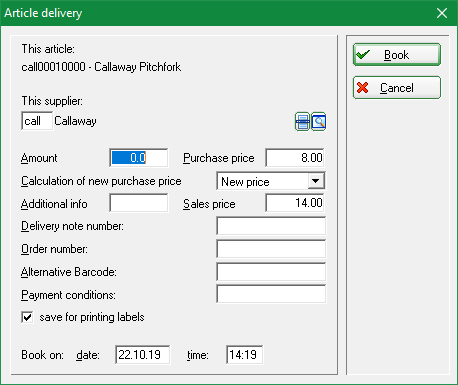
Task: Focus the Amount input field
Action: [139, 158]
